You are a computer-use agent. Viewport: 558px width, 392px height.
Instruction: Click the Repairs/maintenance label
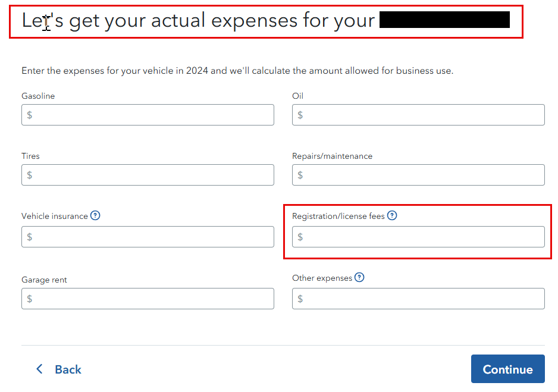click(332, 156)
